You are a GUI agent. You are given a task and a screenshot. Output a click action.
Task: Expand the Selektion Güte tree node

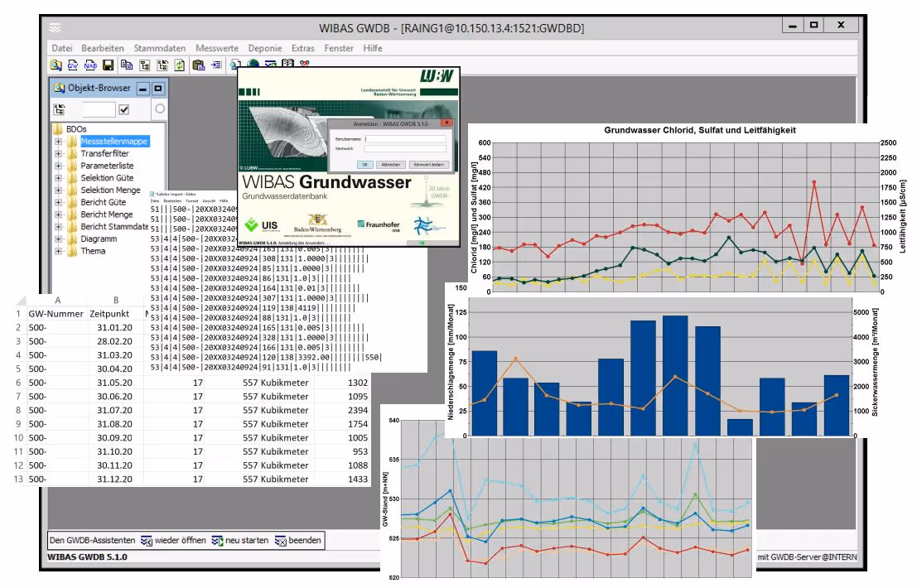pyautogui.click(x=59, y=178)
